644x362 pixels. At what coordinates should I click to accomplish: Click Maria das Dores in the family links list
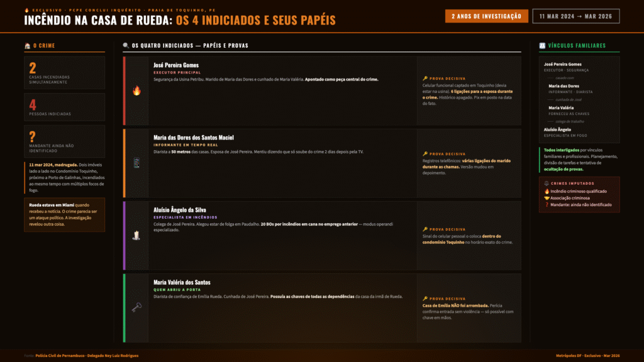click(x=564, y=86)
